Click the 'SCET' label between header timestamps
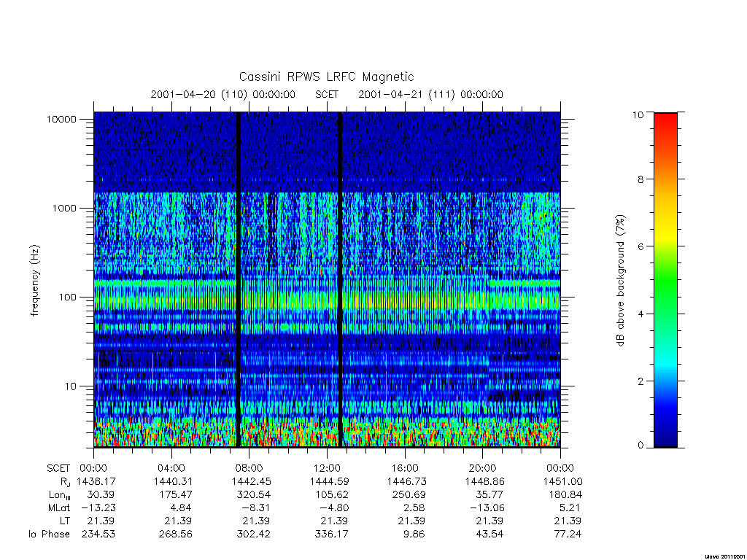 click(327, 94)
